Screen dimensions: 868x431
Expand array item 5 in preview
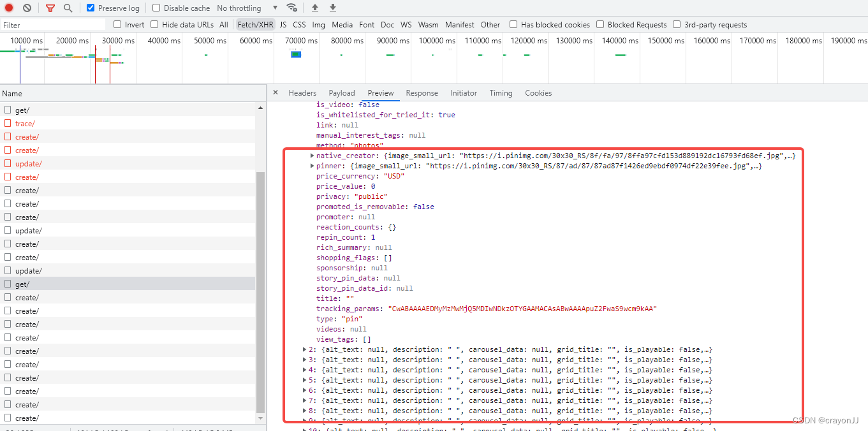(304, 380)
